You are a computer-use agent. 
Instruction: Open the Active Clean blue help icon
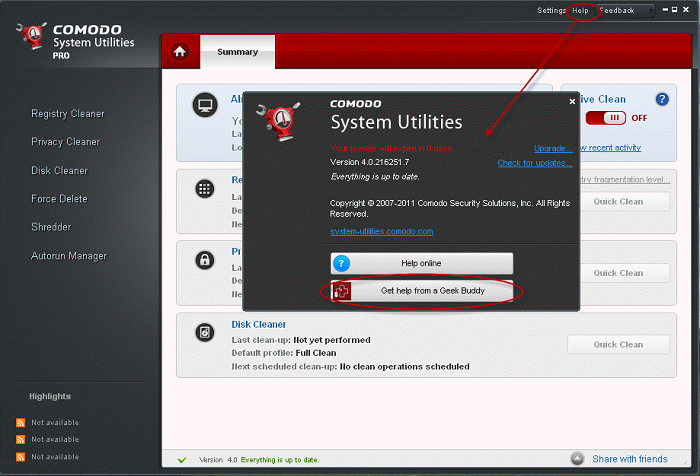click(x=662, y=99)
